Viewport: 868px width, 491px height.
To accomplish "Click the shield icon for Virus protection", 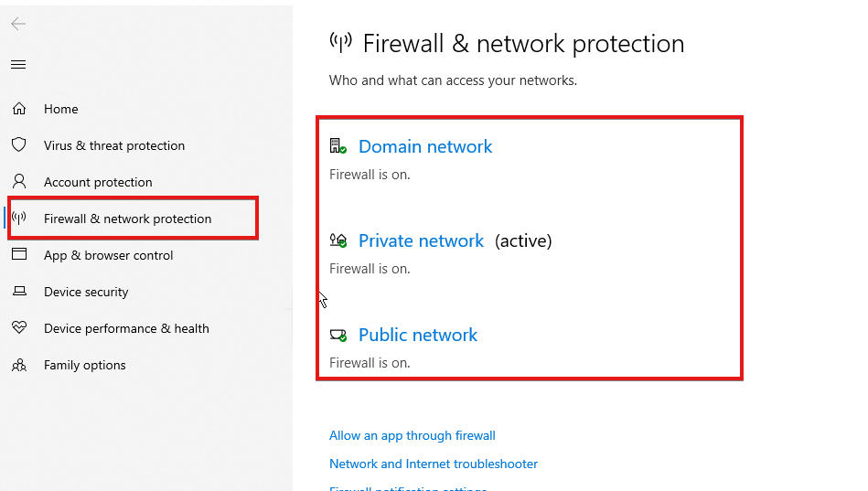I will click(x=19, y=145).
